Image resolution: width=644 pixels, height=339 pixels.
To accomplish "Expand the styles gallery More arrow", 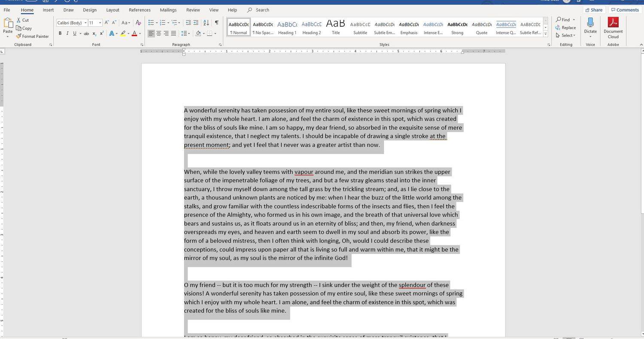I will tap(546, 33).
